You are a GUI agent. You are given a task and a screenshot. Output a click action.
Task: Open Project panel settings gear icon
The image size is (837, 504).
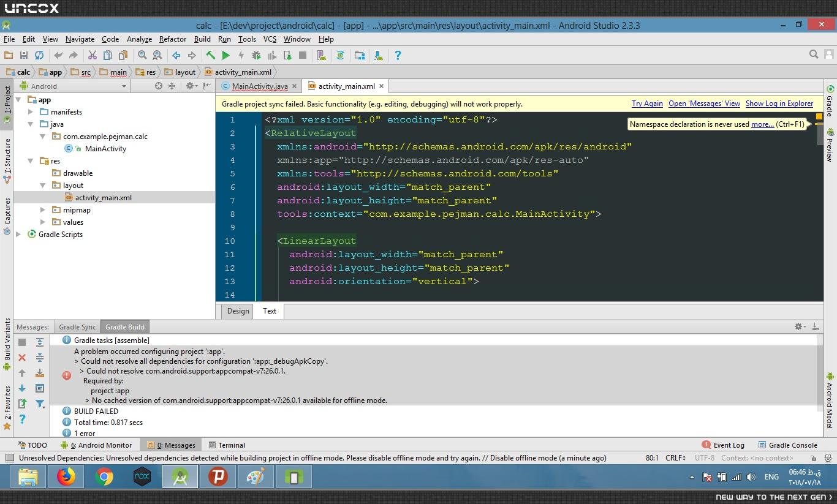pyautogui.click(x=191, y=86)
